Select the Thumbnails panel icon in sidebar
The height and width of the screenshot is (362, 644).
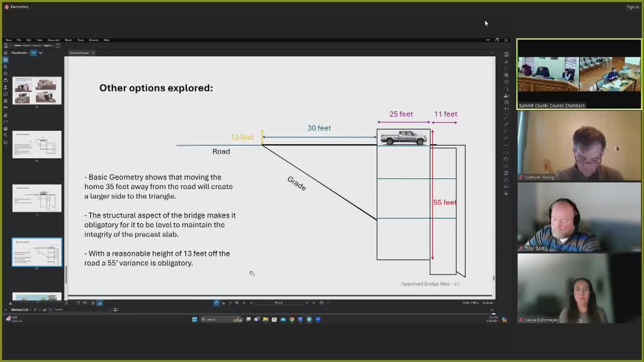tap(6, 60)
